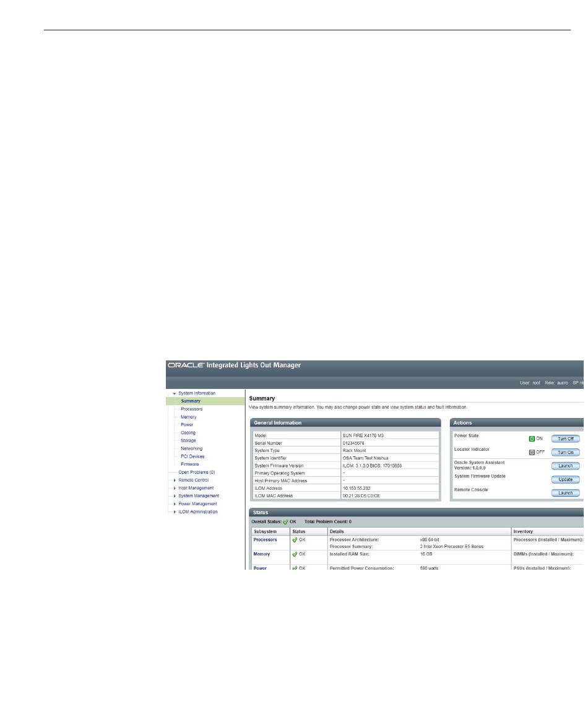The height and width of the screenshot is (714, 588).
Task: Expand the ILOM Administration node arrow
Action: click(175, 512)
